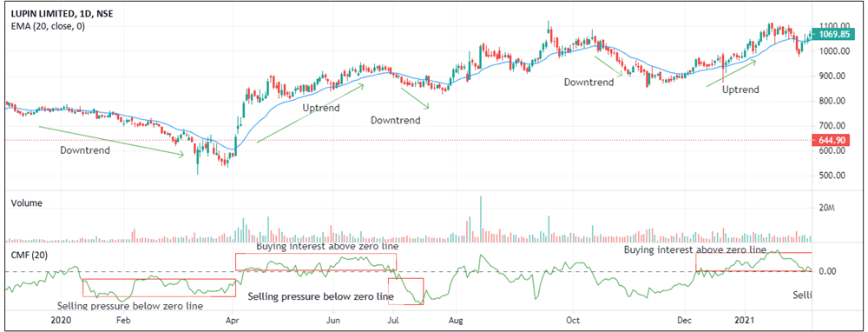Click the 2021 label on the time axis
Viewport: 868px width, 332px height.
click(x=745, y=320)
